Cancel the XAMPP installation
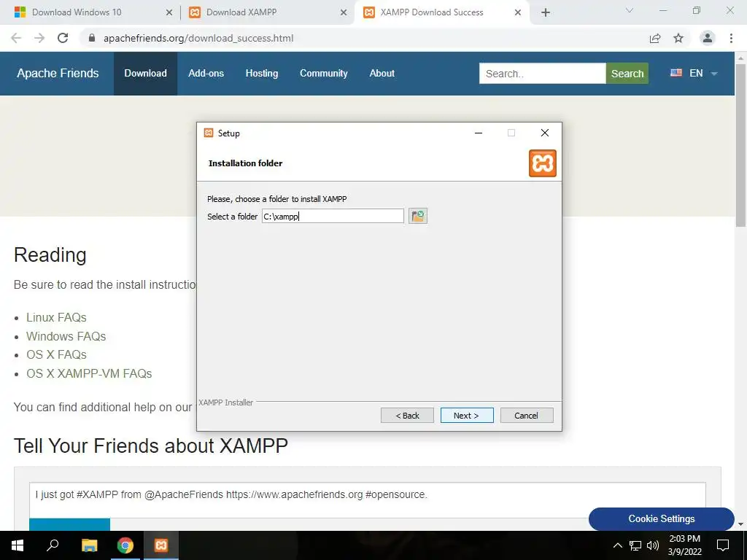The height and width of the screenshot is (560, 747). [527, 415]
